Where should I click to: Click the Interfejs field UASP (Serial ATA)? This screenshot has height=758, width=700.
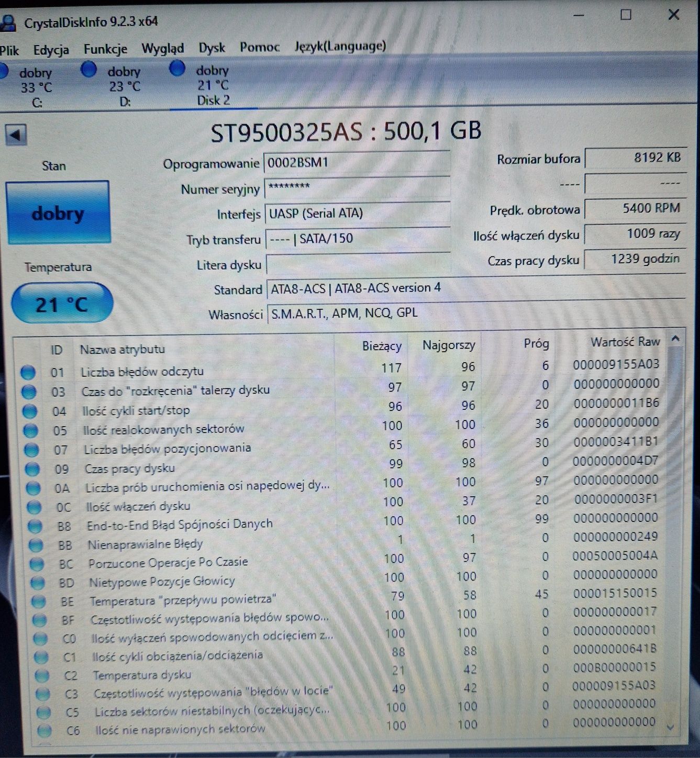(x=358, y=213)
